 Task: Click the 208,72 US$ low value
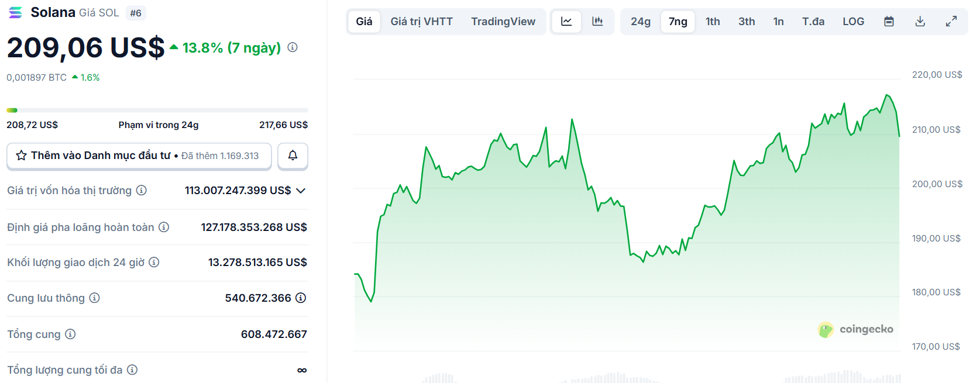coord(32,125)
